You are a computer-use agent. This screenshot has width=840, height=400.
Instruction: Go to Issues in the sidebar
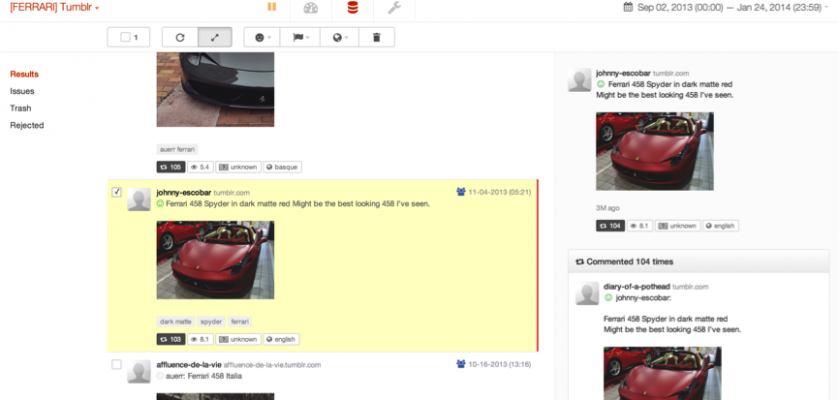point(22,91)
